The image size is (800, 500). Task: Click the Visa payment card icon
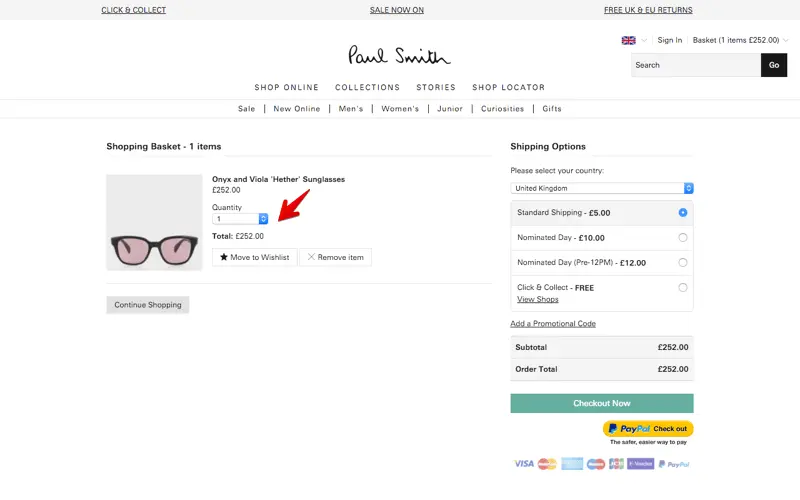523,464
